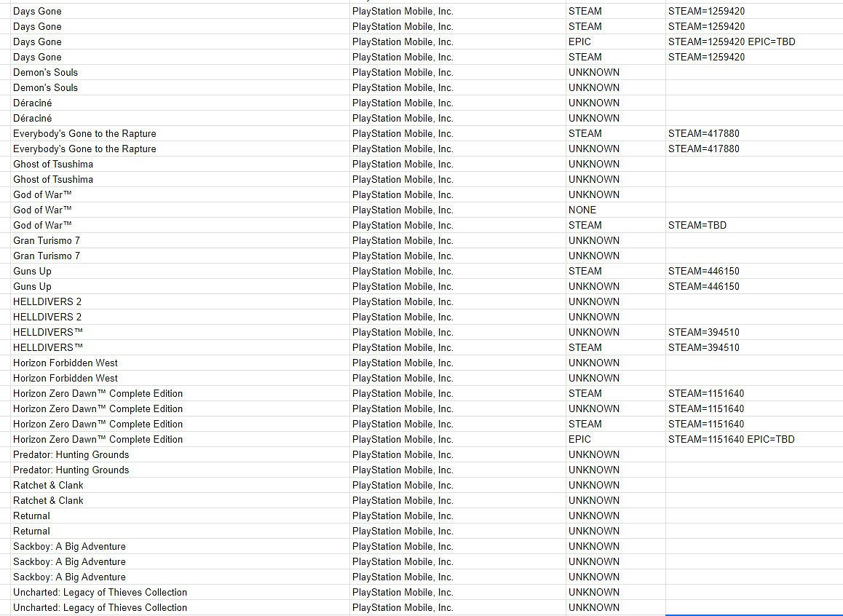This screenshot has height=616, width=843.
Task: Select STEAM platform cell in HELLDIVERS™ row
Action: click(585, 347)
